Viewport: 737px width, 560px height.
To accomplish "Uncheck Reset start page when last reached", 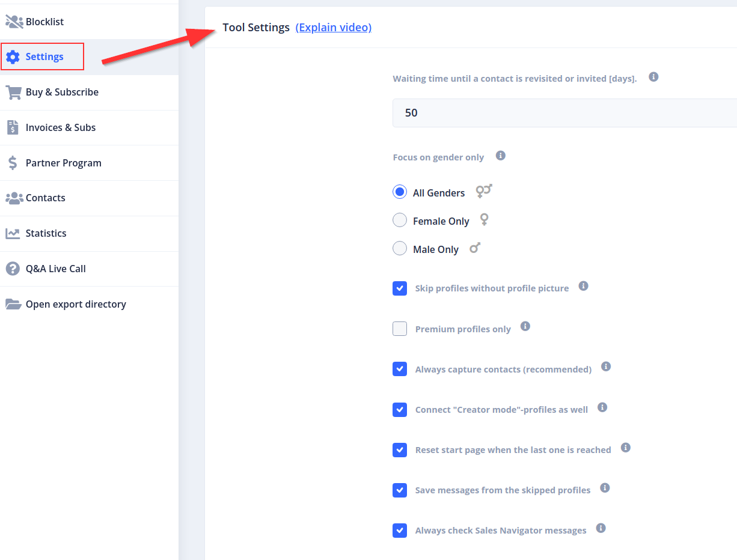I will coord(400,450).
